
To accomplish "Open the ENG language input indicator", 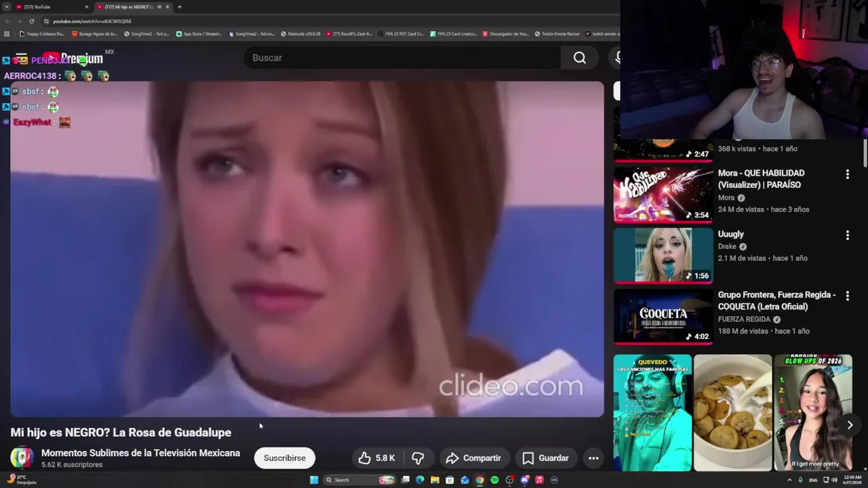I will coord(813,480).
